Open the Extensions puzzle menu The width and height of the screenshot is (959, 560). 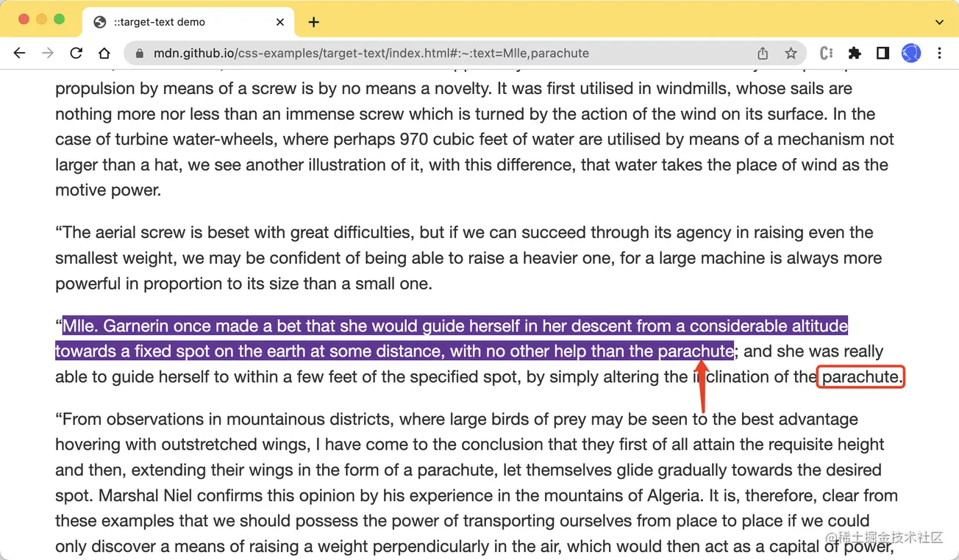[x=855, y=53]
